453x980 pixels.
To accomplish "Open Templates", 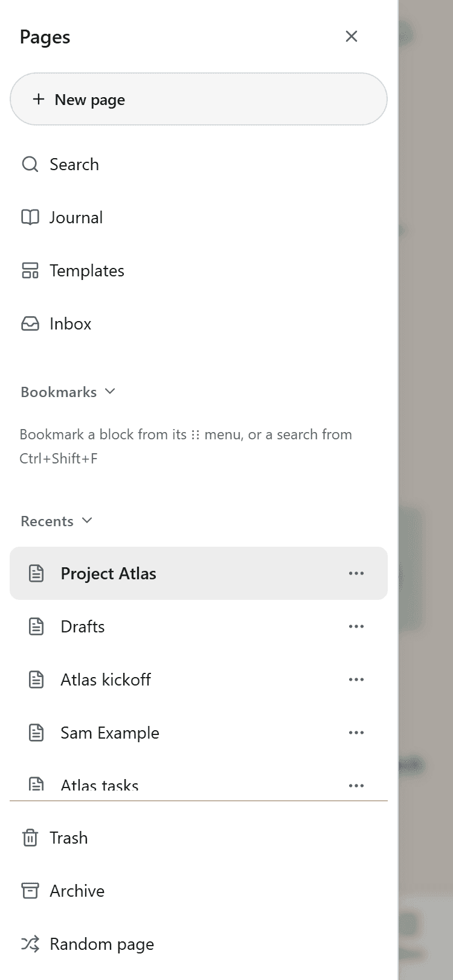I will click(199, 270).
